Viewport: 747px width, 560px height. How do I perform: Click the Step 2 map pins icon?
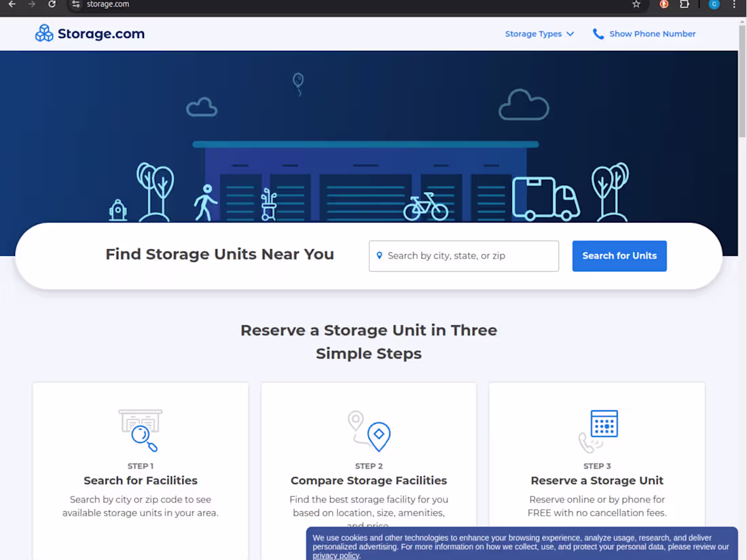[369, 430]
